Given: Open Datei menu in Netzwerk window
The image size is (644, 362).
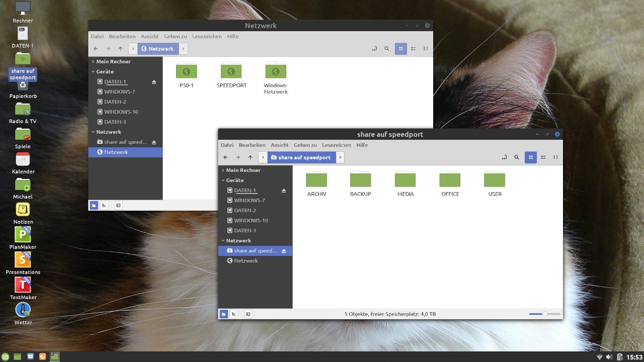Looking at the screenshot, I should click(97, 36).
